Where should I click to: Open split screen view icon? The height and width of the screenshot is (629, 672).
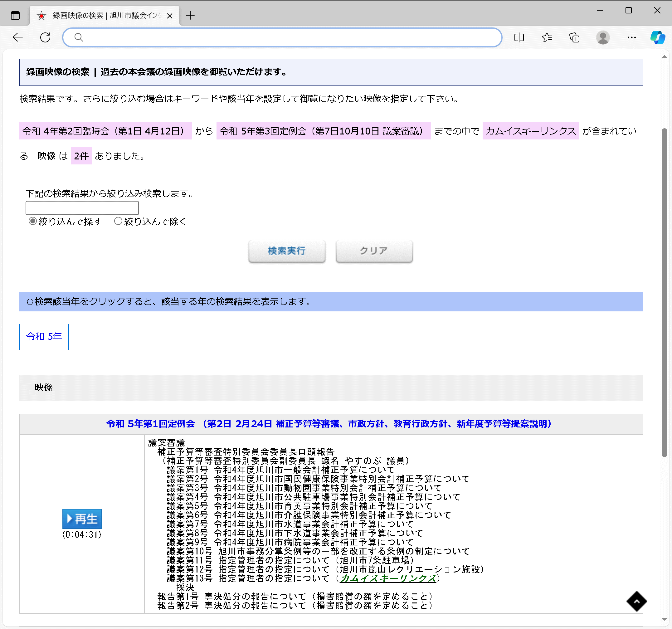click(519, 37)
